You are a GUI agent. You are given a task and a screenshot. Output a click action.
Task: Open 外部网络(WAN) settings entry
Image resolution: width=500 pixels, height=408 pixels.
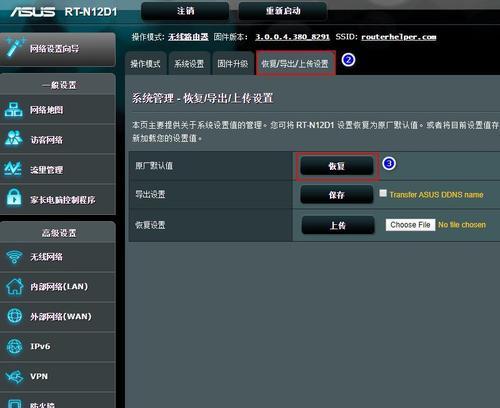[58, 316]
